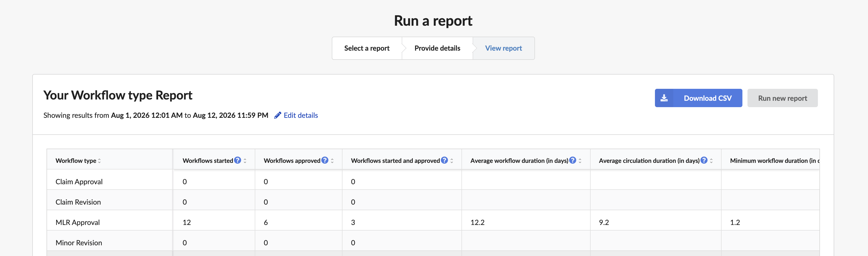Image resolution: width=868 pixels, height=256 pixels.
Task: Click Workflows started and approved header
Action: [402, 159]
